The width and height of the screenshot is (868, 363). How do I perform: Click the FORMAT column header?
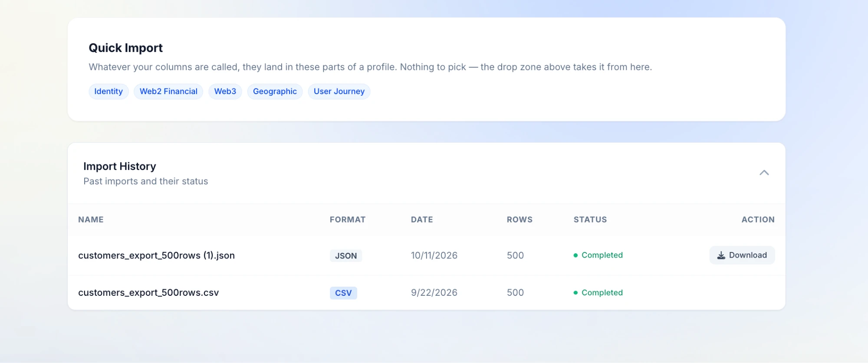coord(348,219)
